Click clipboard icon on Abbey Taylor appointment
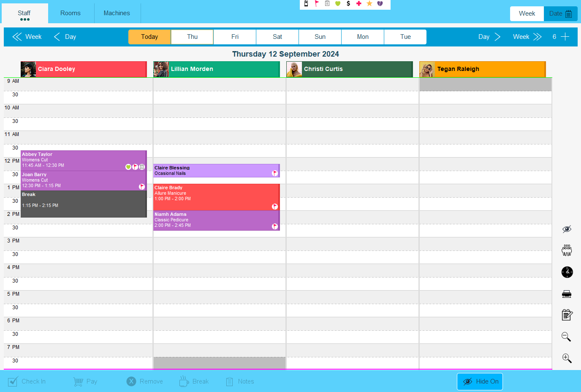Screen dimensions: 581x392 tap(142, 167)
